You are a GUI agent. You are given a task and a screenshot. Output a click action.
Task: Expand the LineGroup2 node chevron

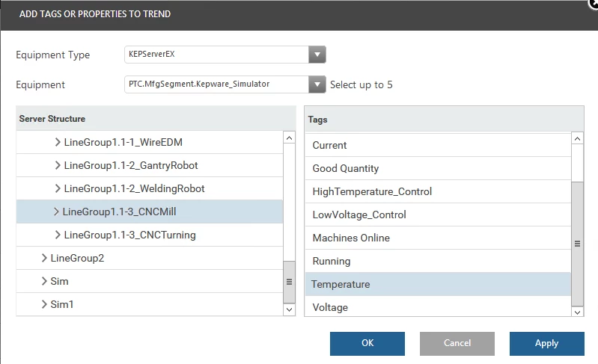pos(44,258)
